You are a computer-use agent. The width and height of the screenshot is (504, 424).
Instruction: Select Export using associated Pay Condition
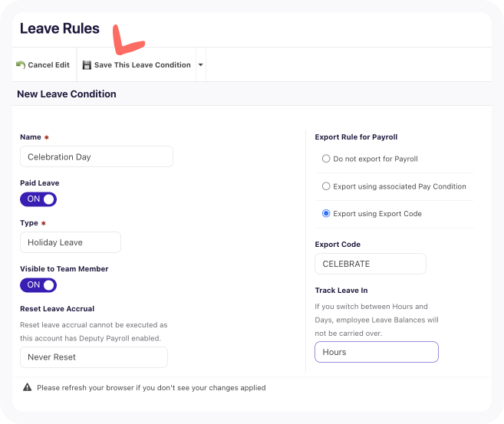coord(326,186)
